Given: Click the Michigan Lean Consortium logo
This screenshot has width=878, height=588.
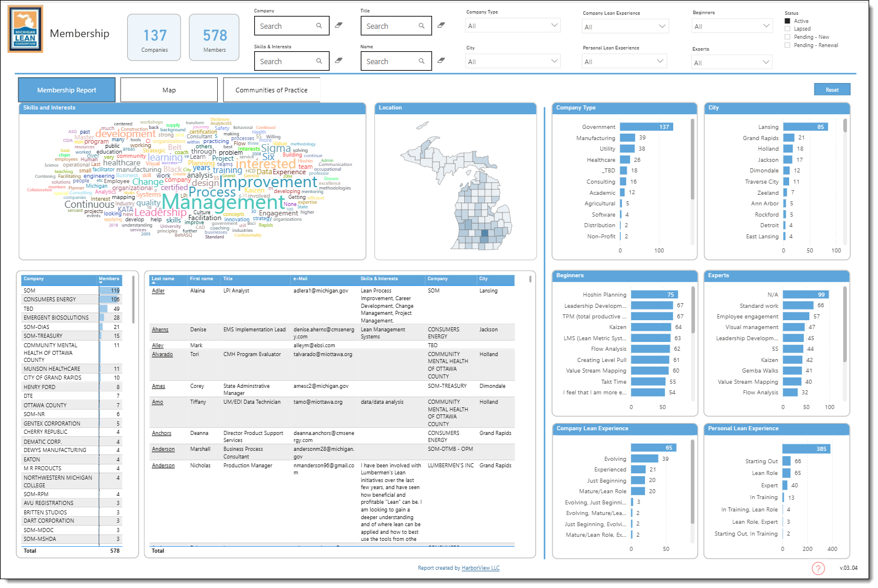Looking at the screenshot, I should [25, 28].
